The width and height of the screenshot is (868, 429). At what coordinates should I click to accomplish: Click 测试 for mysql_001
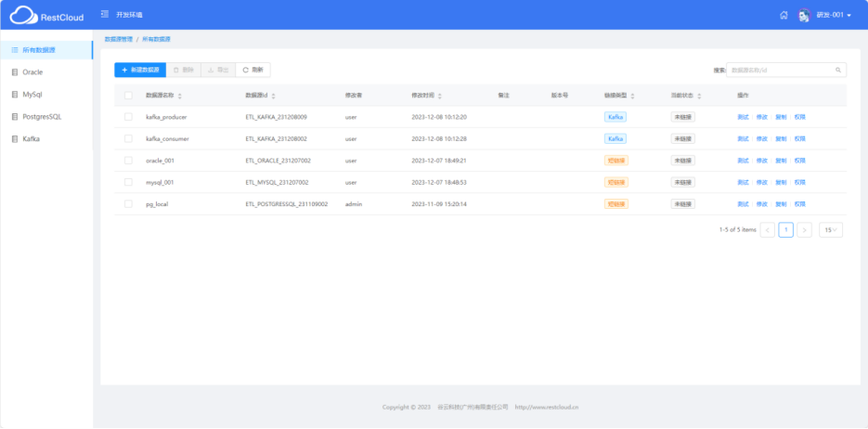tap(743, 182)
